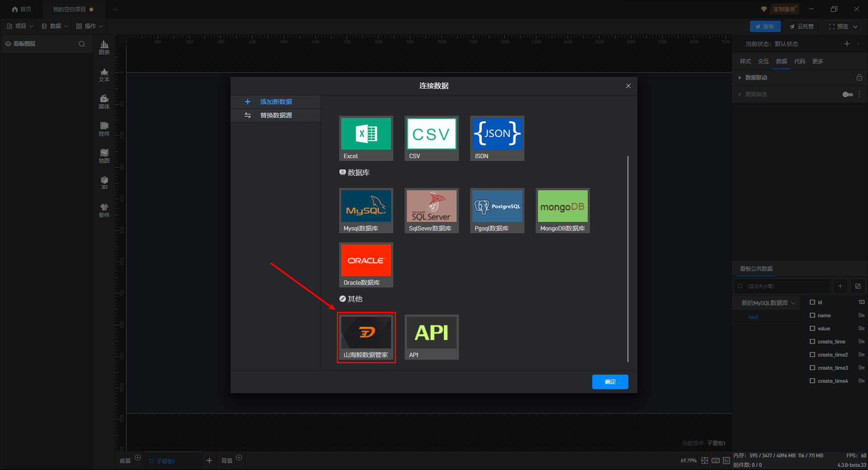Image resolution: width=868 pixels, height=470 pixels.
Task: Choose the MongoDB database icon
Action: point(562,211)
